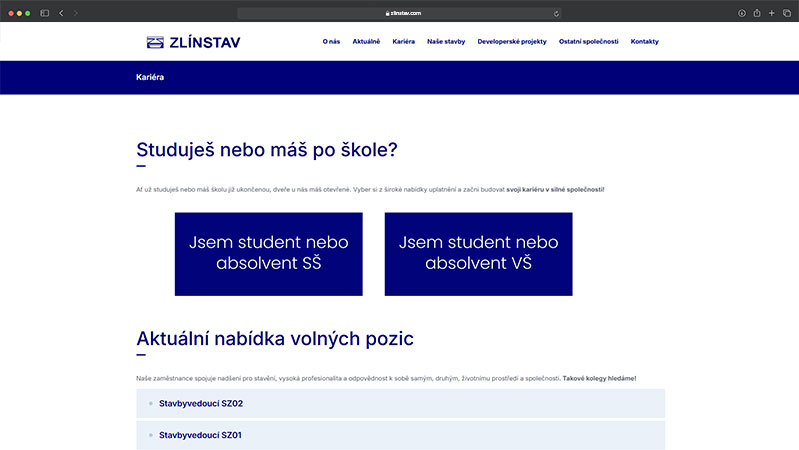Click 'Jsem student nebo absolvent VŠ' tile
This screenshot has width=799, height=450.
[478, 254]
